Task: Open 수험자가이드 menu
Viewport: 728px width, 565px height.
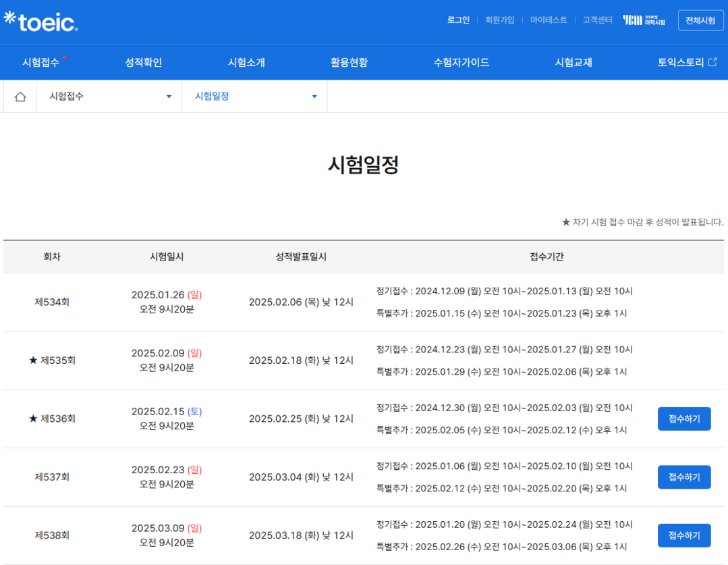Action: tap(461, 63)
